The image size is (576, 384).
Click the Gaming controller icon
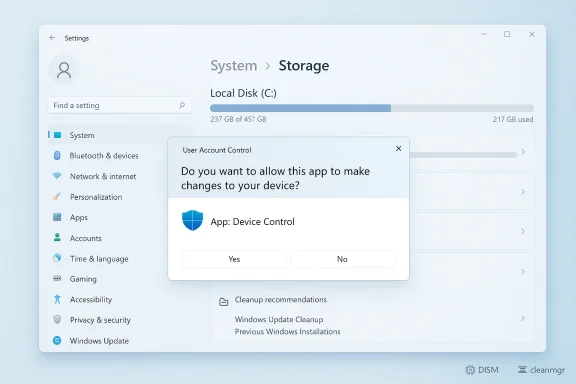tap(57, 279)
